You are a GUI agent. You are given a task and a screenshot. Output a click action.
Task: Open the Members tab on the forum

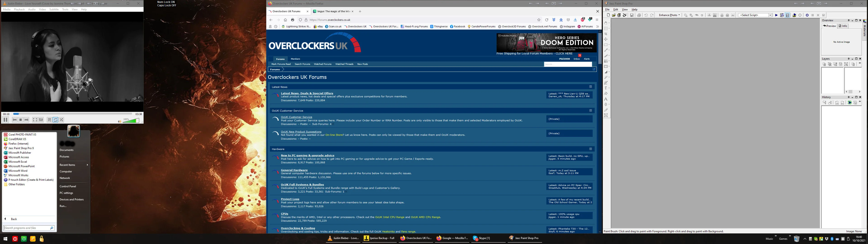coord(295,59)
